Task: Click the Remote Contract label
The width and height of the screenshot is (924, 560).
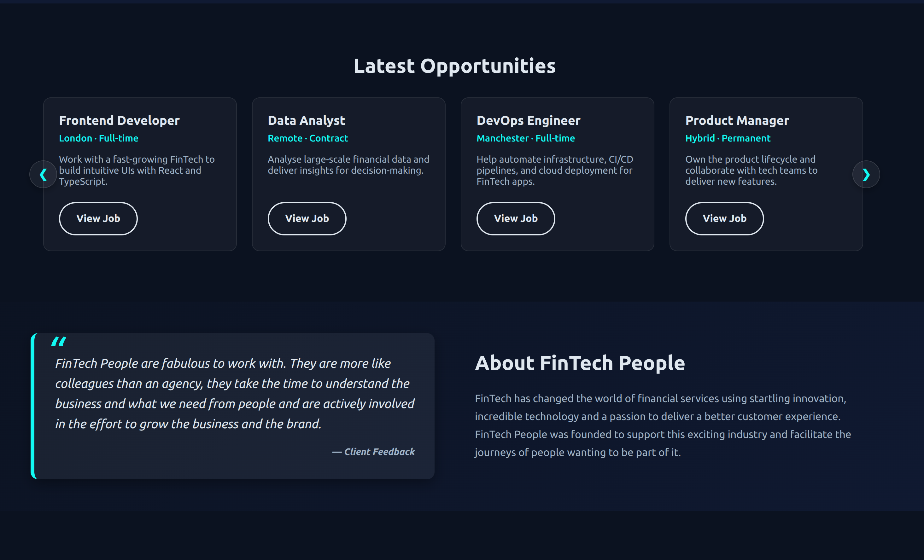Action: point(307,138)
